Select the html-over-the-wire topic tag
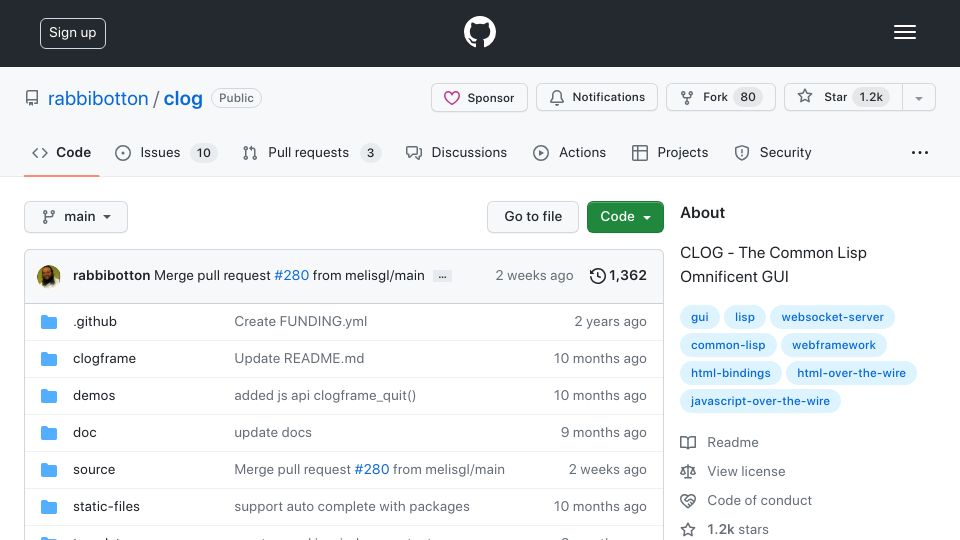 tap(851, 373)
